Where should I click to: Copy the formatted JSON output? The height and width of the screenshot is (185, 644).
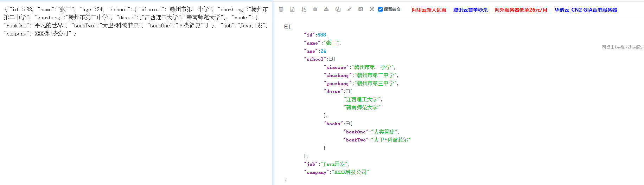(338, 9)
